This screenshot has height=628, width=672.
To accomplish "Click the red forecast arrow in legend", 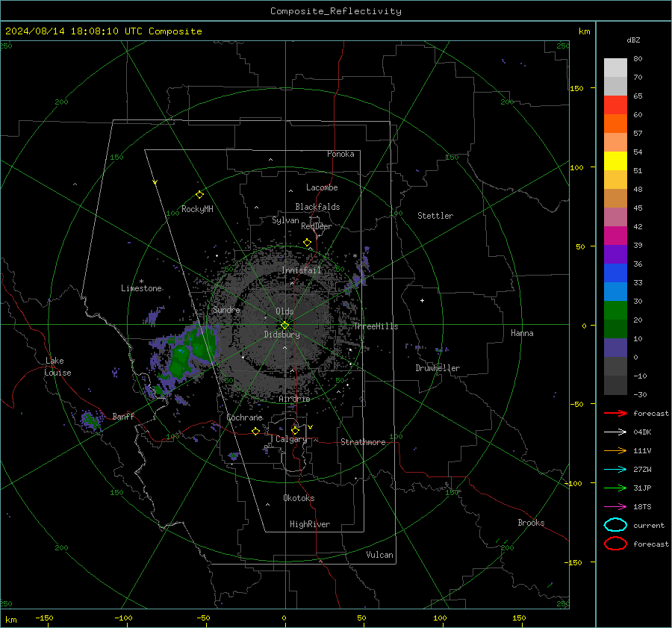I will 615,413.
